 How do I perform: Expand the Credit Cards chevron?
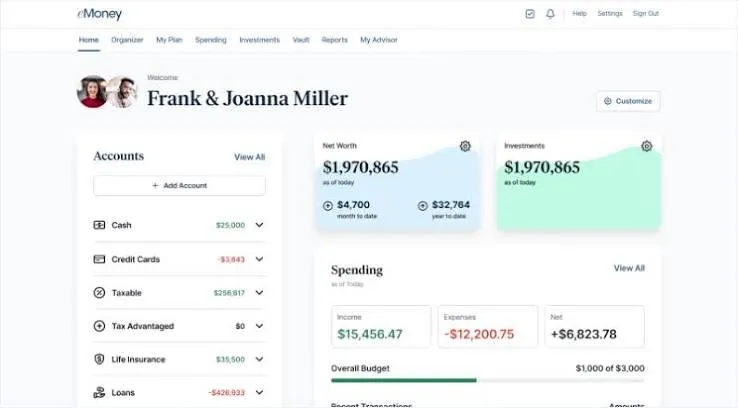[x=259, y=259]
